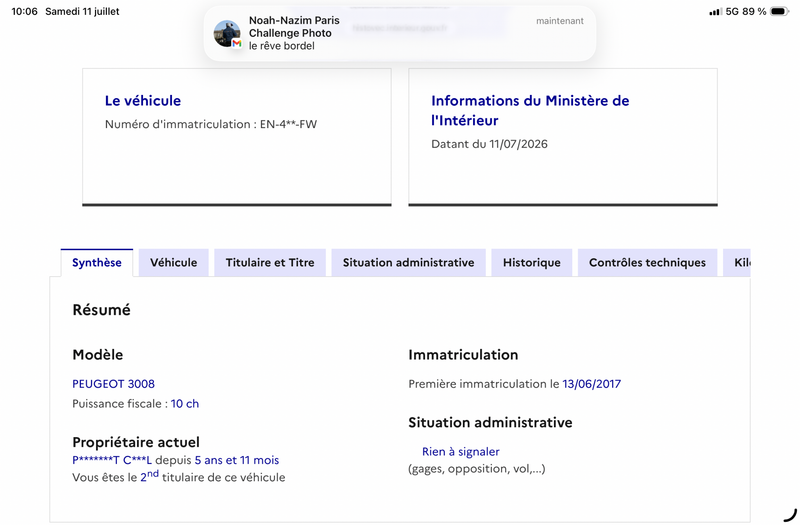800x525 pixels.
Task: Select the partially hidden Kilométrage tab
Action: point(737,263)
